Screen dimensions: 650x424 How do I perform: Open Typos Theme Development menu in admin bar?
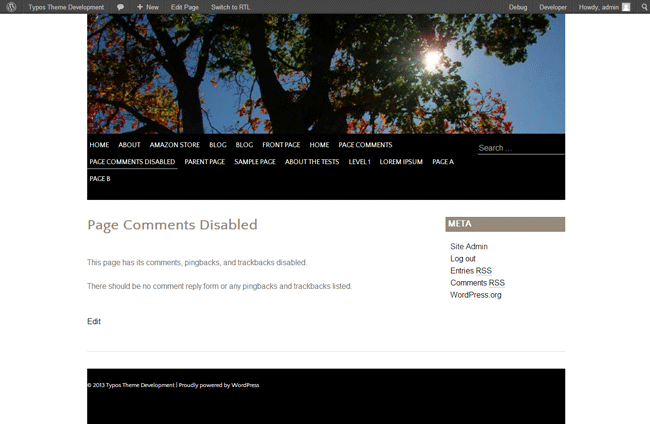tap(66, 7)
